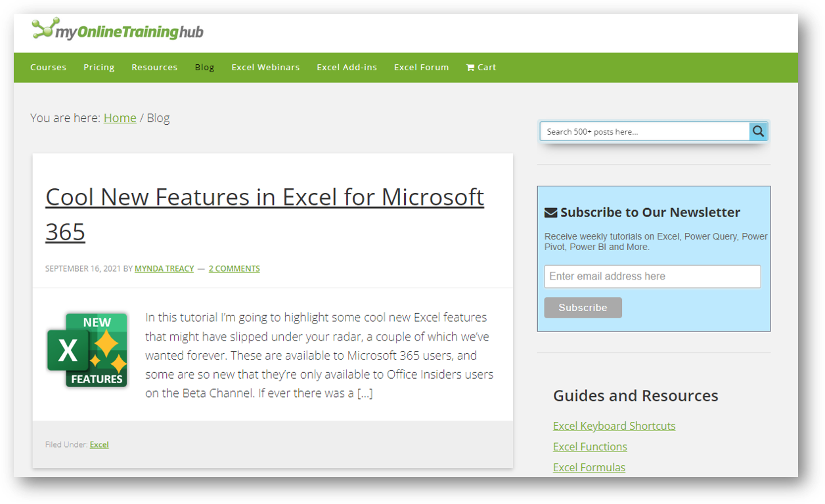Image resolution: width=825 pixels, height=504 pixels.
Task: View the 2 COMMENTS link
Action: (x=234, y=268)
